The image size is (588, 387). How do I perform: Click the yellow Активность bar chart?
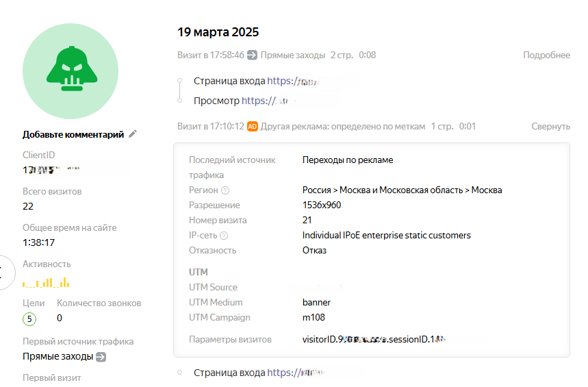46,282
